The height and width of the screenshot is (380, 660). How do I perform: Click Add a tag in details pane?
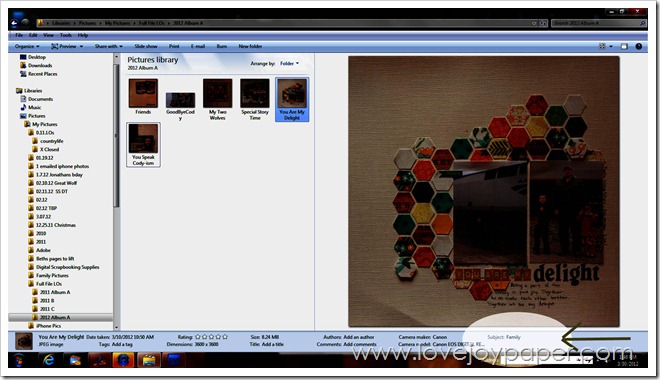[x=122, y=344]
